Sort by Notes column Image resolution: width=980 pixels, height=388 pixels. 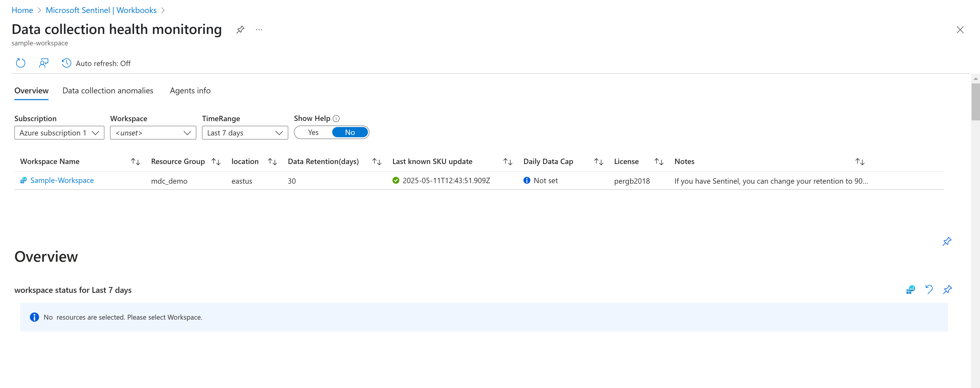pos(860,161)
